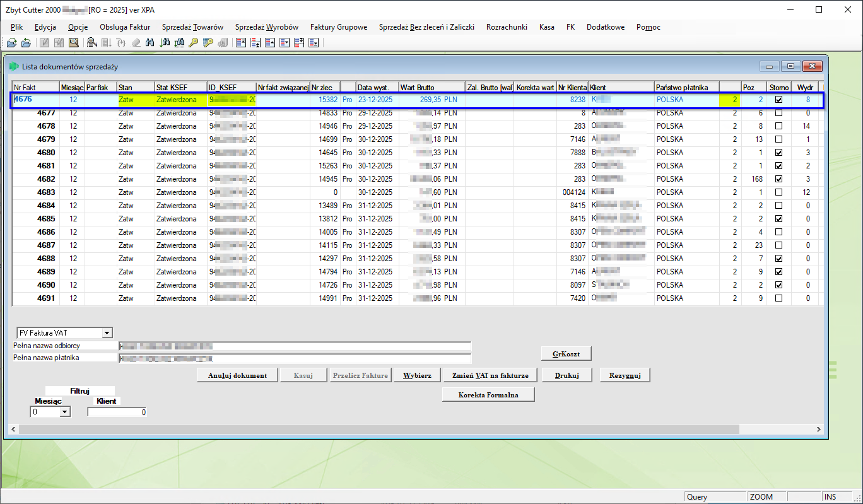Image resolution: width=863 pixels, height=504 pixels.
Task: Toggle Storno checkbox for invoice 4680
Action: tap(778, 153)
